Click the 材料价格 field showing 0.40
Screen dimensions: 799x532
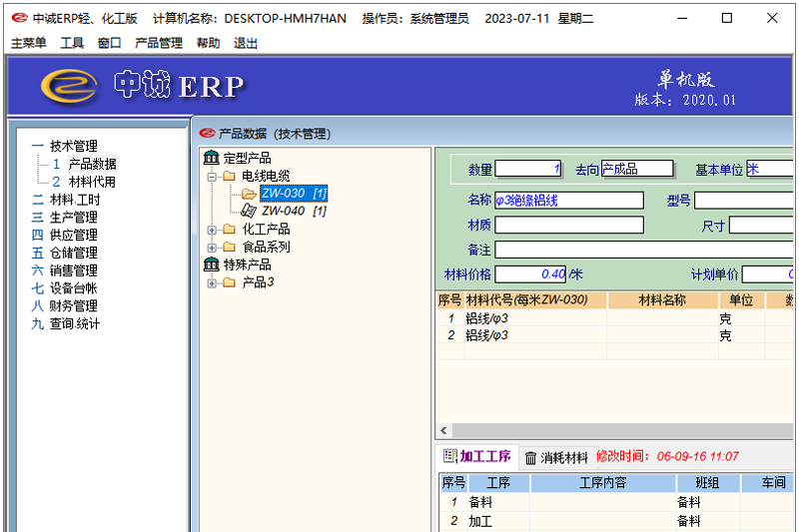tap(530, 274)
